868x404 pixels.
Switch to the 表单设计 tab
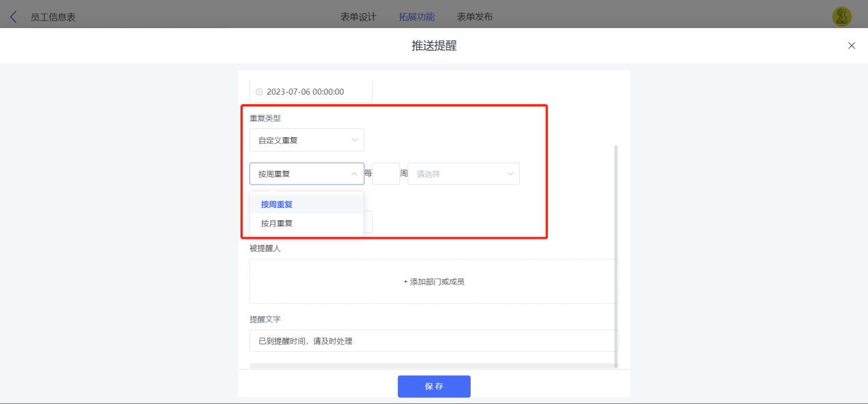[358, 17]
